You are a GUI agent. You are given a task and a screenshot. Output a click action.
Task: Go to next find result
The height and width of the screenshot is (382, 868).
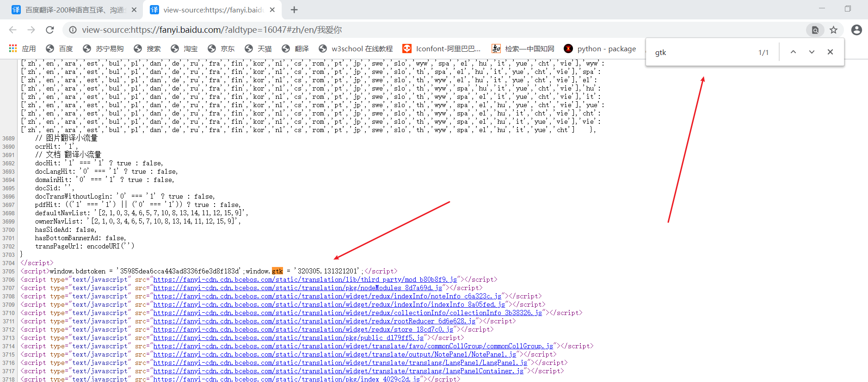(x=812, y=52)
